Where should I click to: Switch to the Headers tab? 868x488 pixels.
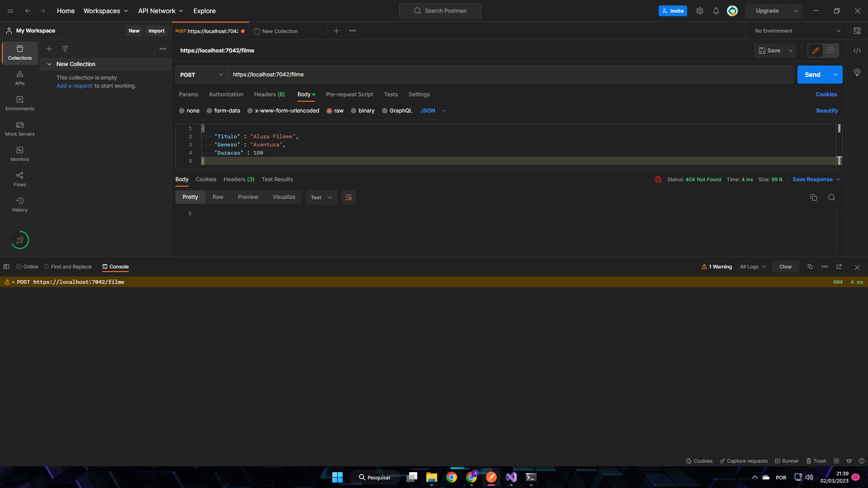click(x=269, y=94)
